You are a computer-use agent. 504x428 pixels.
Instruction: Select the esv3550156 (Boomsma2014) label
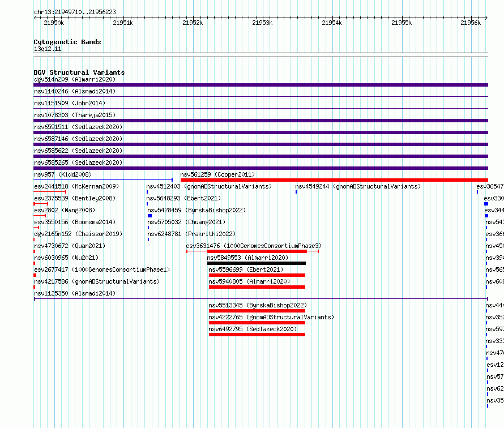point(75,222)
